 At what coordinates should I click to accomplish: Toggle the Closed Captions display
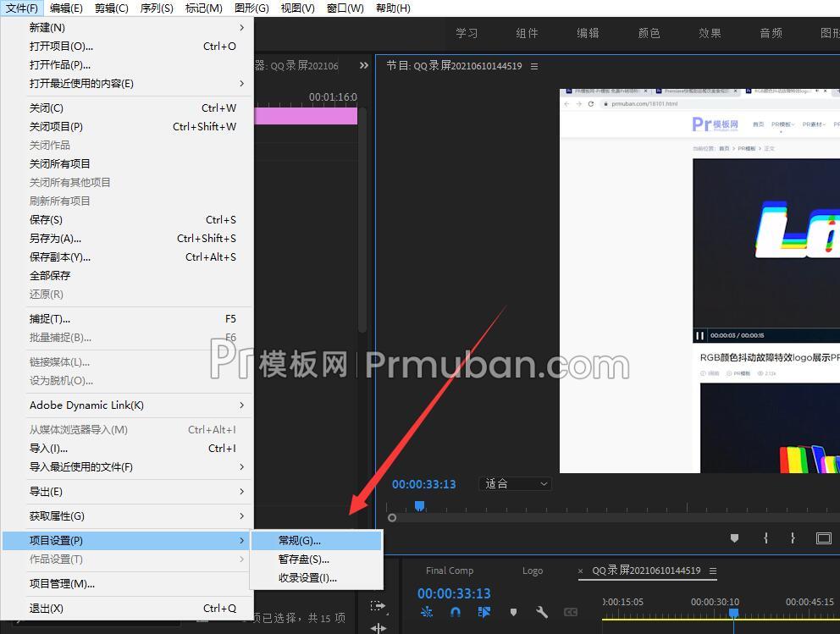[x=571, y=611]
